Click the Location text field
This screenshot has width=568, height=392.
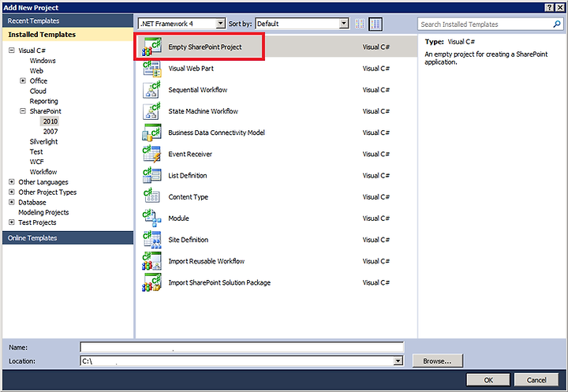237,360
